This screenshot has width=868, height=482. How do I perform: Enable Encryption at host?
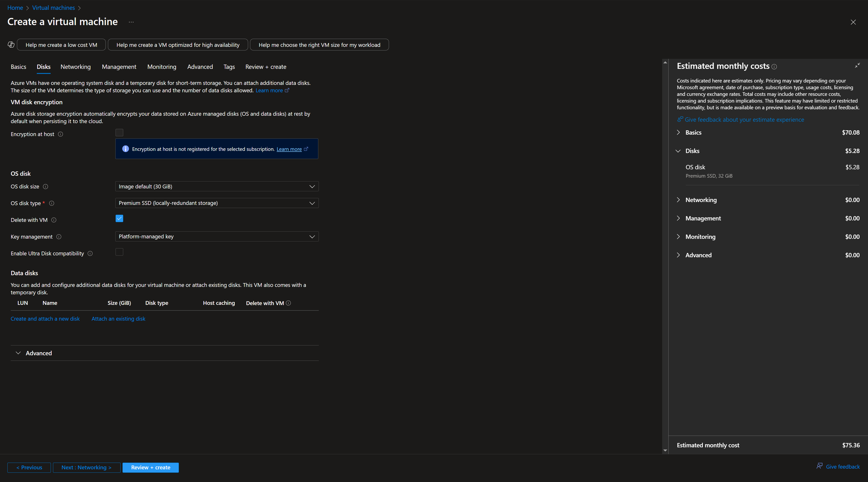click(x=119, y=132)
